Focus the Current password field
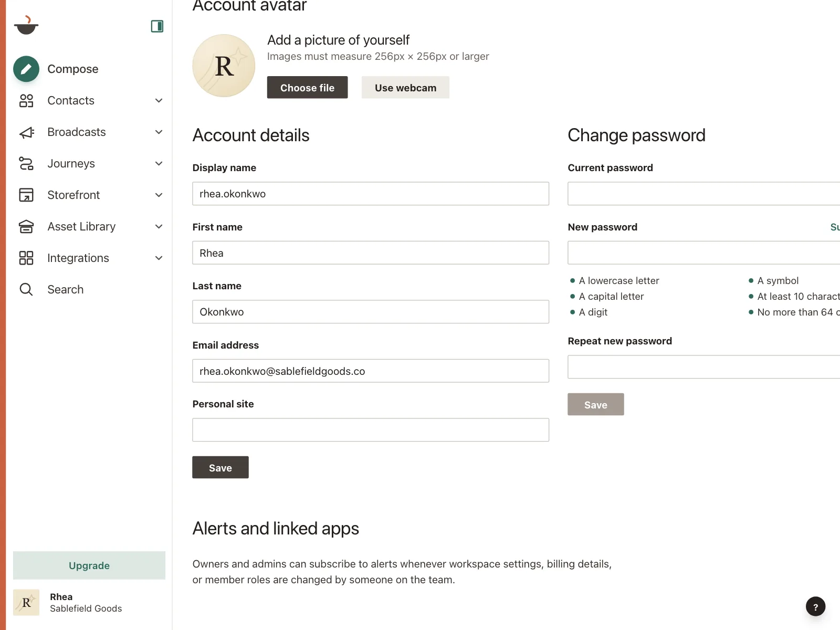This screenshot has height=630, width=840. (704, 194)
